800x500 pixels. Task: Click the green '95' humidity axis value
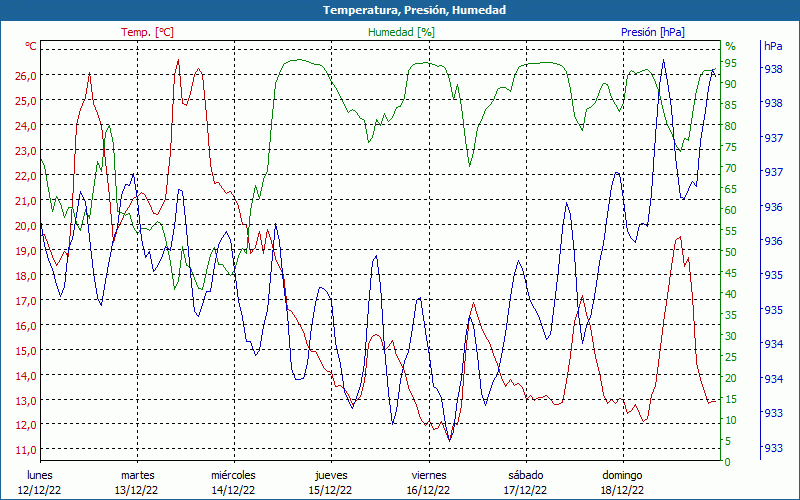731,63
